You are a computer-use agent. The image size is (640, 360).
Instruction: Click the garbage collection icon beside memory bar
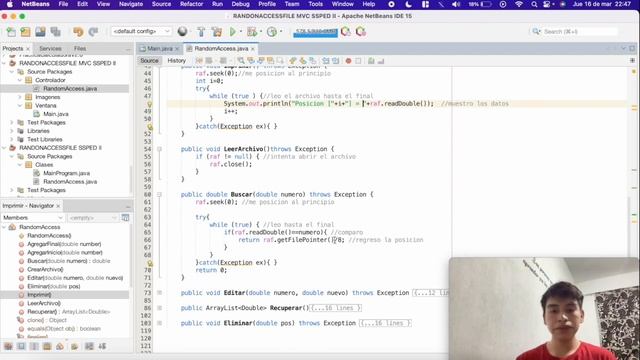click(346, 31)
